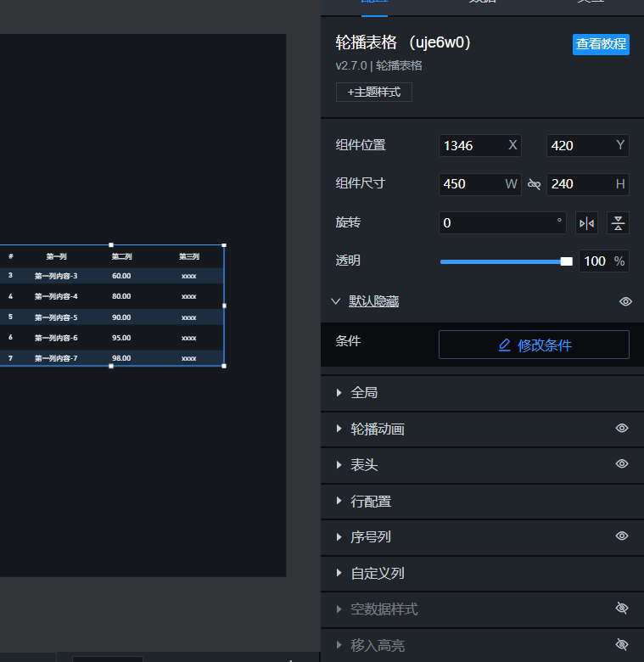Click the 95.00 table cell
The width and height of the screenshot is (644, 662).
(x=121, y=338)
